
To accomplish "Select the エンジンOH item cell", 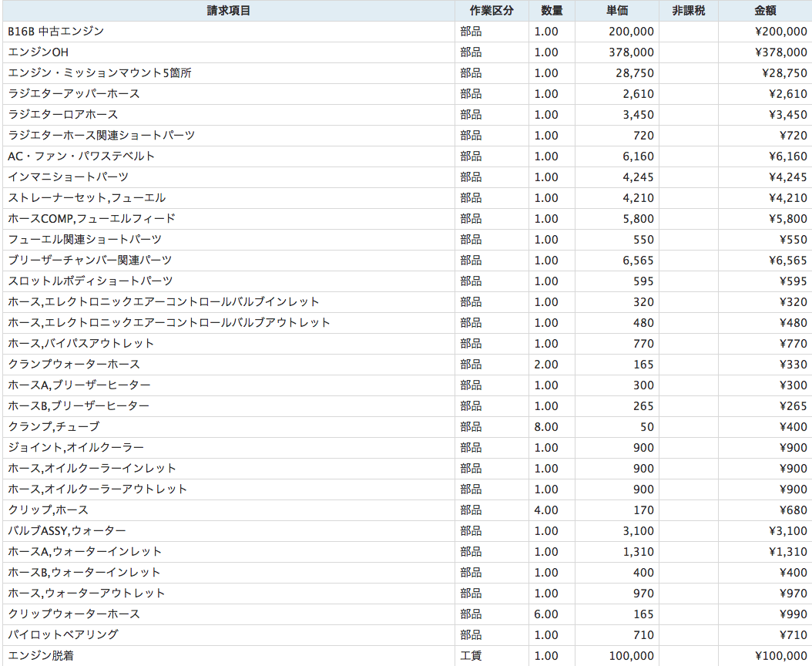I will [228, 52].
